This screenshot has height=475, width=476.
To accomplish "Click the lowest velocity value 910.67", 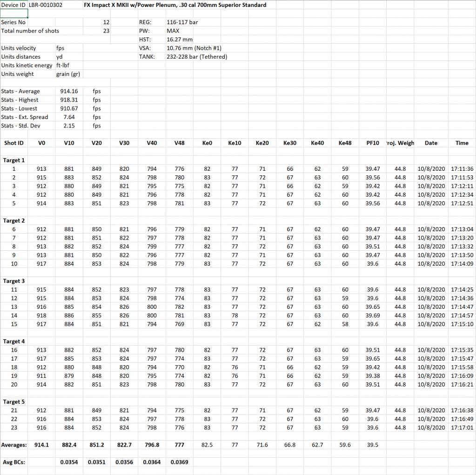I will (69, 108).
